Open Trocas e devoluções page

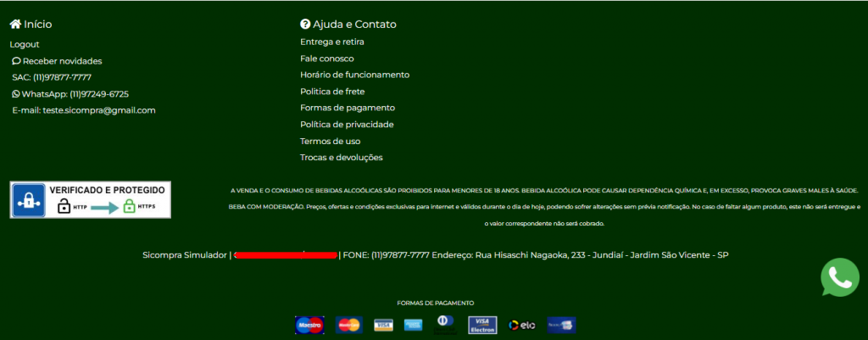click(x=342, y=158)
